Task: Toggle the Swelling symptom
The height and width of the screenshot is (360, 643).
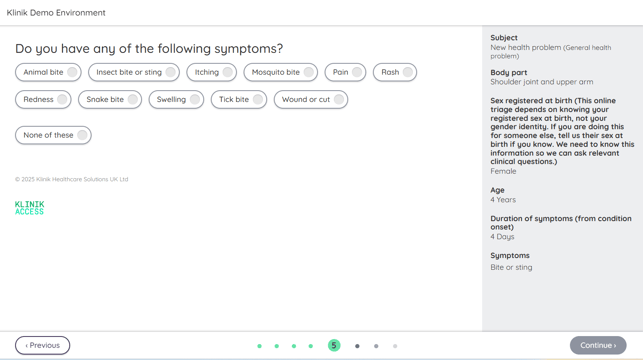Action: (x=176, y=100)
